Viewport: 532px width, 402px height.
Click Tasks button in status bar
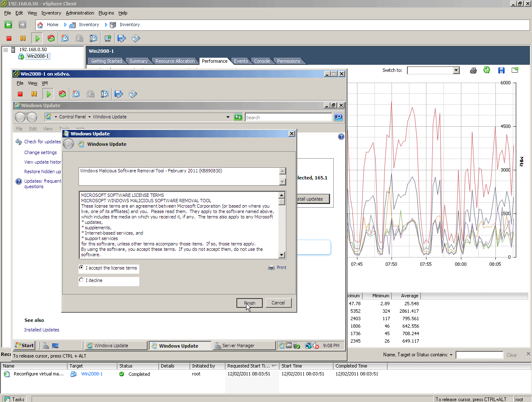pyautogui.click(x=15, y=399)
